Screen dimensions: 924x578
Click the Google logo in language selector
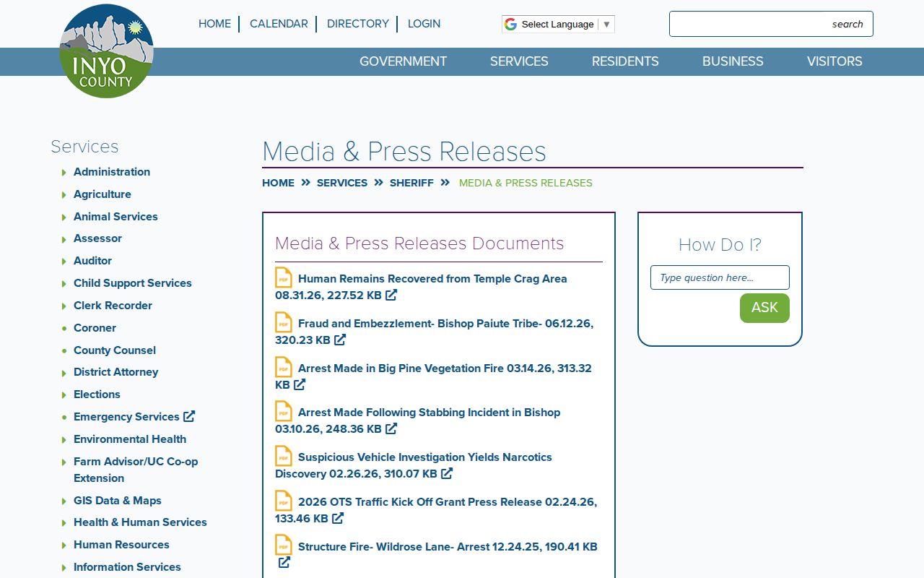coord(510,24)
